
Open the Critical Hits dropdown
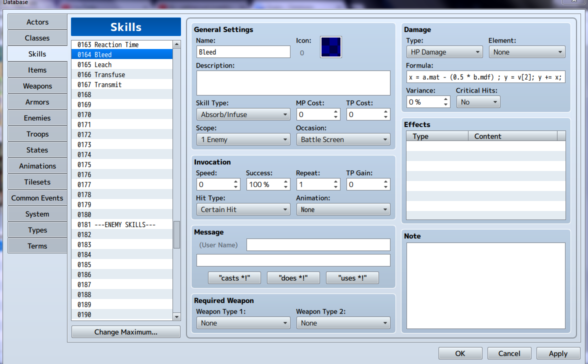pyautogui.click(x=478, y=101)
